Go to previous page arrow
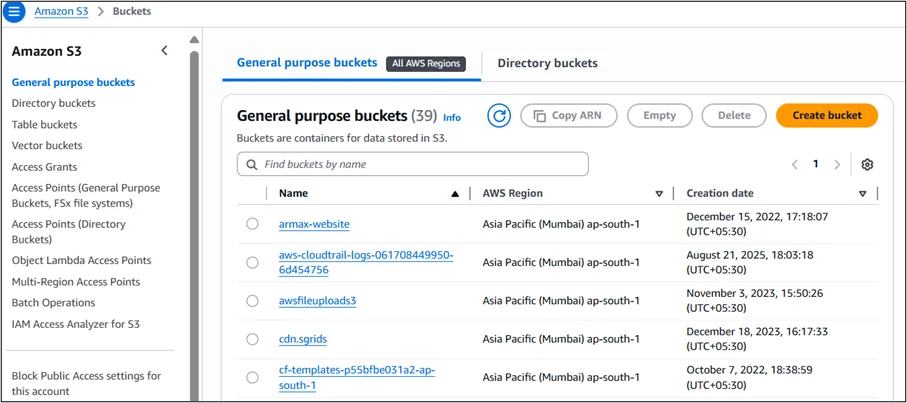Viewport: 907px width, 403px height. [x=795, y=164]
